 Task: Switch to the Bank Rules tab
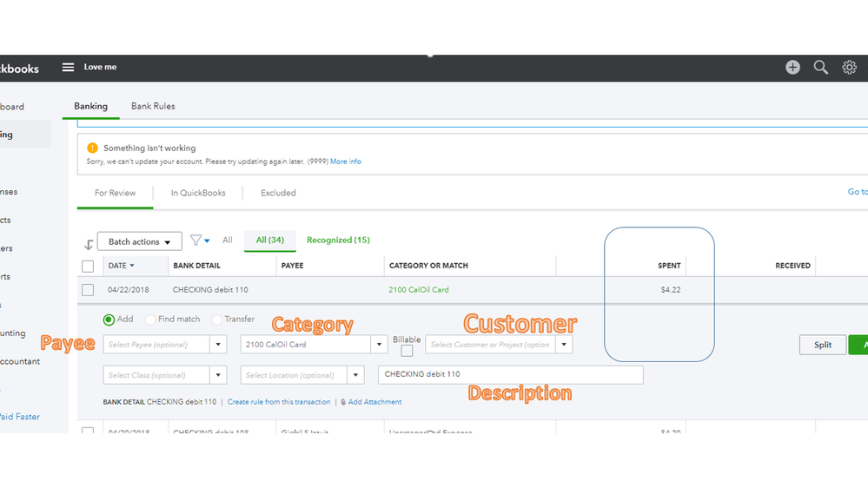point(153,106)
